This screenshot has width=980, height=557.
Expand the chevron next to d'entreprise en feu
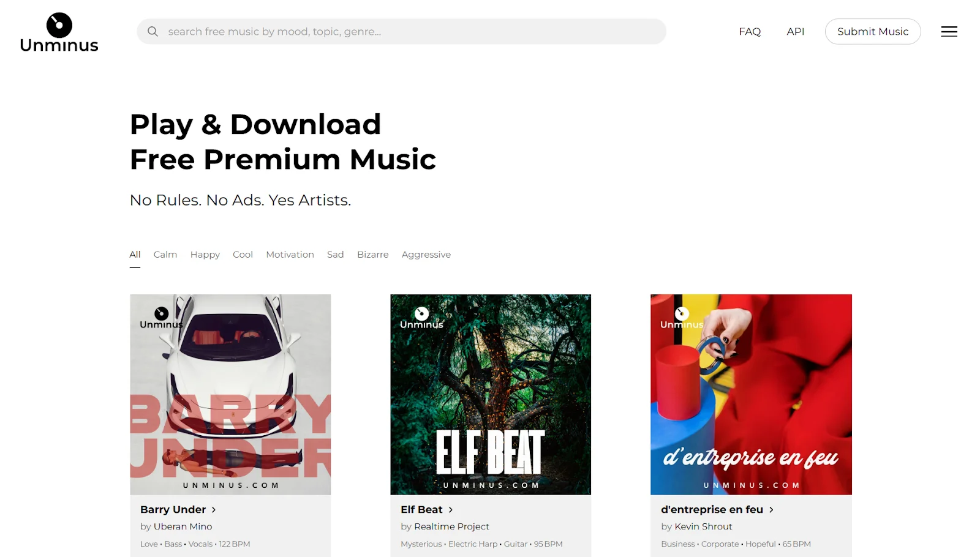pyautogui.click(x=771, y=509)
